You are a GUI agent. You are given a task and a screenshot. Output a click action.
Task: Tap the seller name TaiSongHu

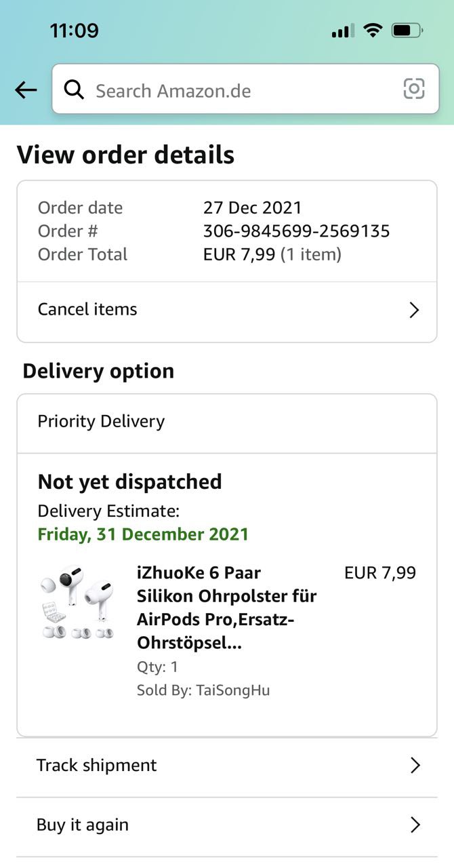pyautogui.click(x=233, y=690)
